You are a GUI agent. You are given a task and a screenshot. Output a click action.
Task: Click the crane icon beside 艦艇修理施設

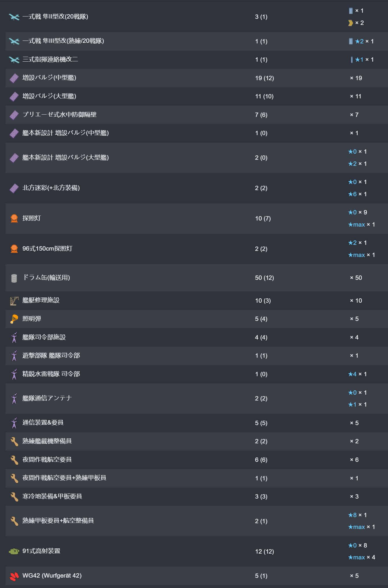14,301
